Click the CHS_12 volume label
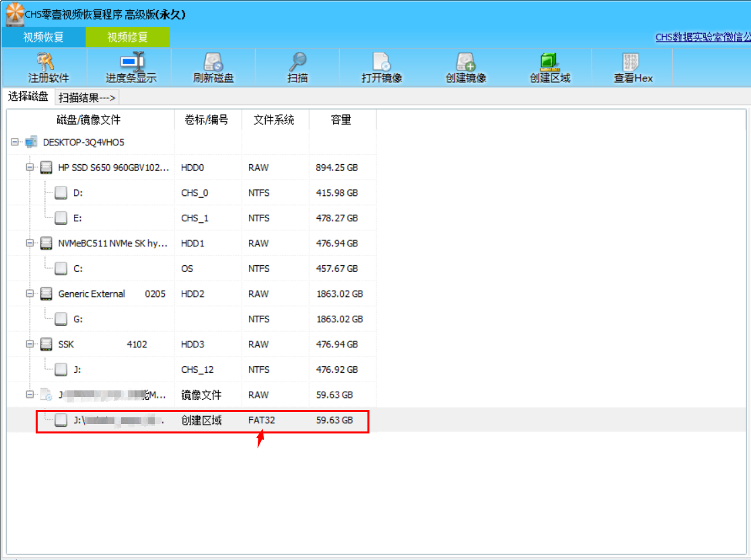Image resolution: width=751 pixels, height=560 pixels. pos(197,370)
